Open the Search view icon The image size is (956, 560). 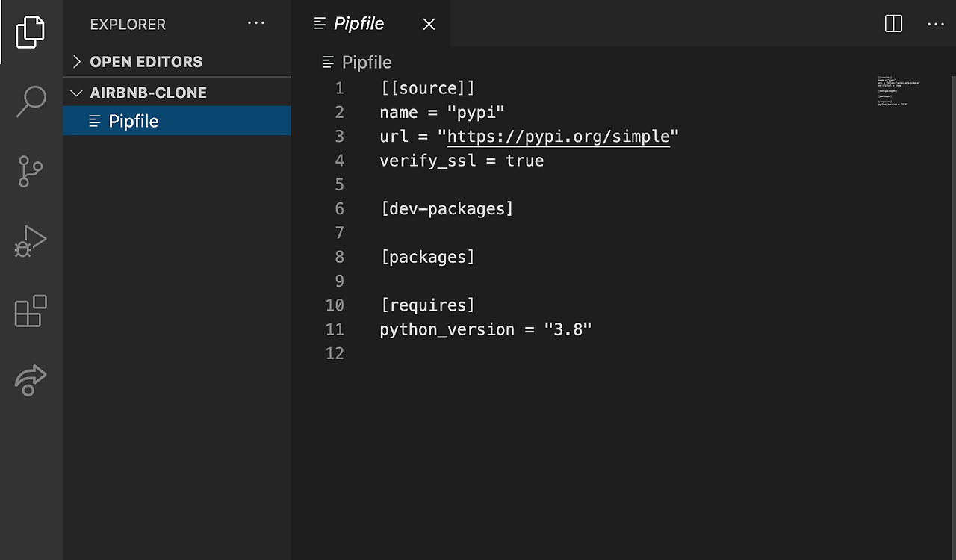31,102
